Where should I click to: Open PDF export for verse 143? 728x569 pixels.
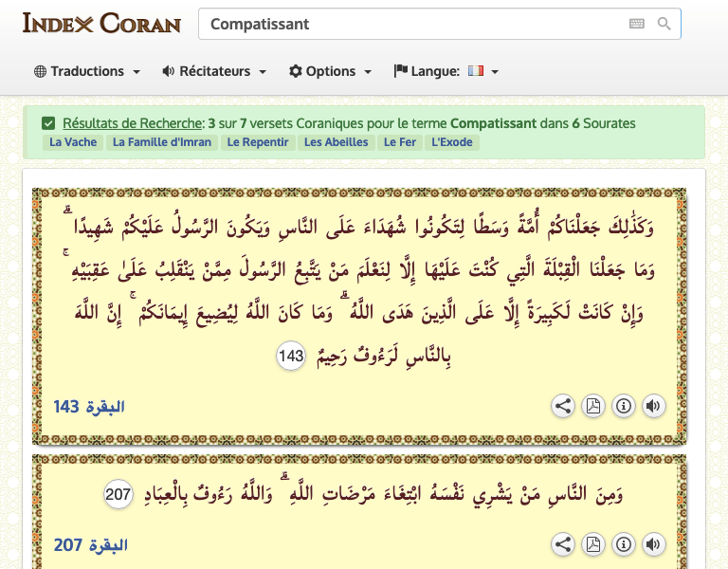[592, 407]
